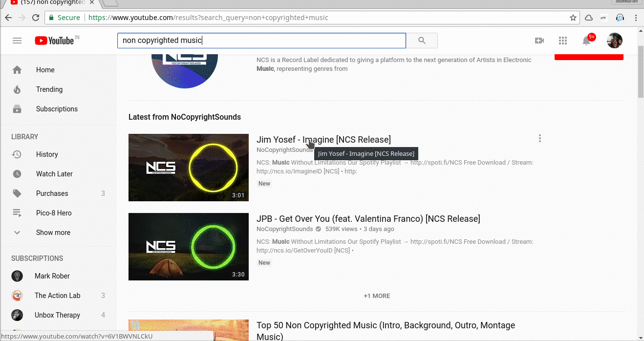Open Top 50 Non Copyrighted Music title

[386, 331]
